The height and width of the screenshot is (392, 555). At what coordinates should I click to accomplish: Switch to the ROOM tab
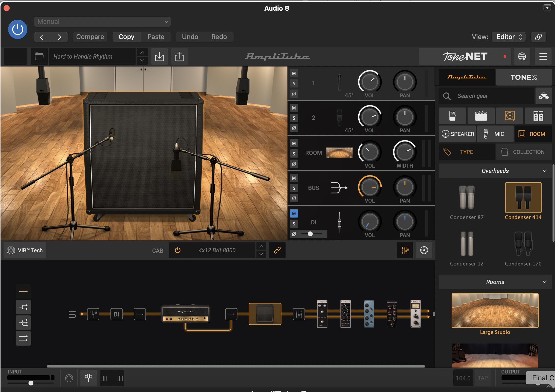[x=533, y=134]
